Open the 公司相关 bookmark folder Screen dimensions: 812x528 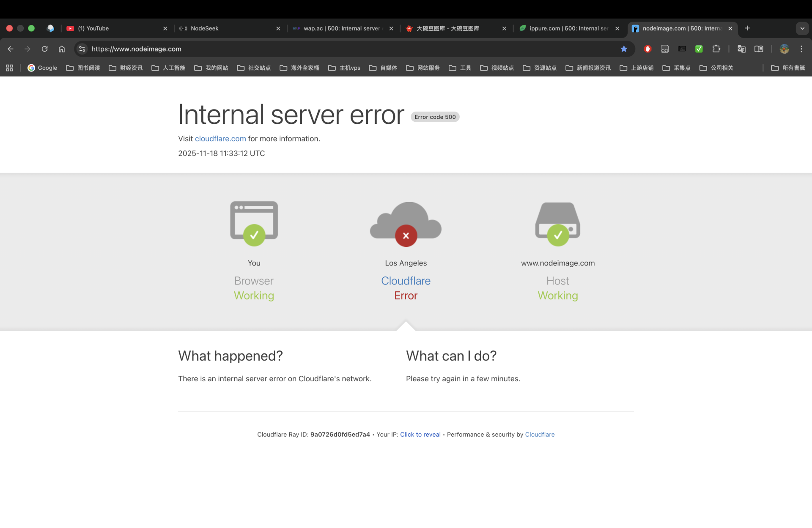717,68
